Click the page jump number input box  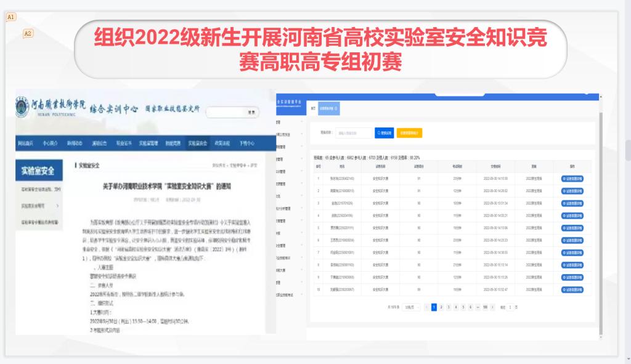[x=509, y=307]
